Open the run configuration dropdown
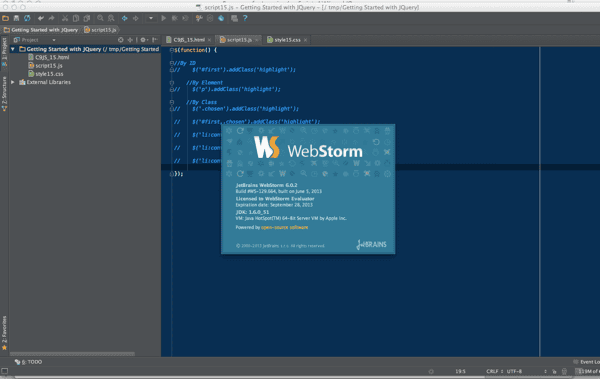Image resolution: width=600 pixels, height=379 pixels. 151,18
